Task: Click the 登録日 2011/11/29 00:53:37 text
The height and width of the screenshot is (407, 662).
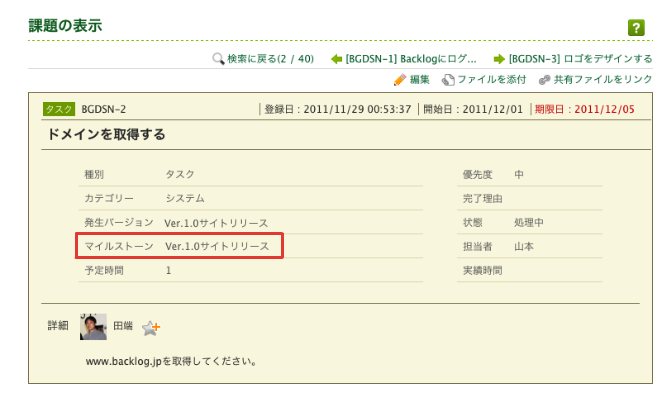Action: click(338, 110)
